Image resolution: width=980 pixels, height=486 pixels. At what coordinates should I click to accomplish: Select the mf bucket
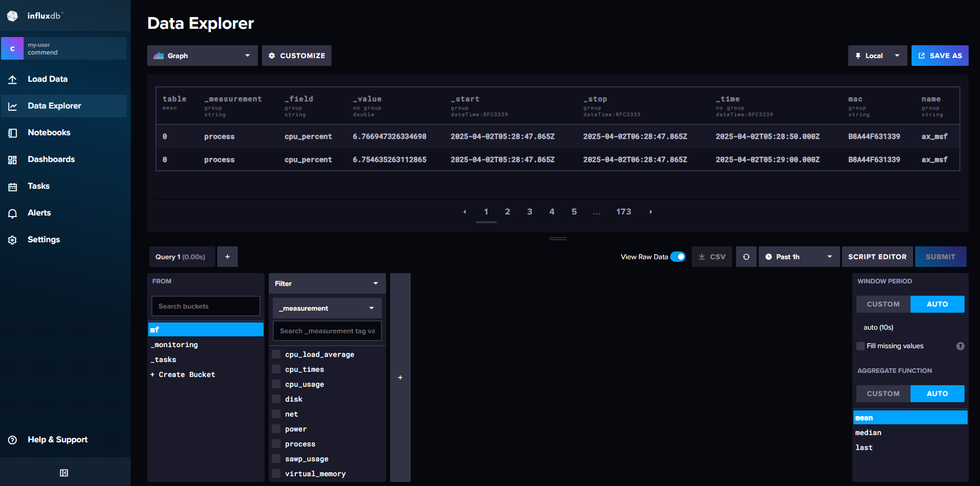[x=206, y=330]
